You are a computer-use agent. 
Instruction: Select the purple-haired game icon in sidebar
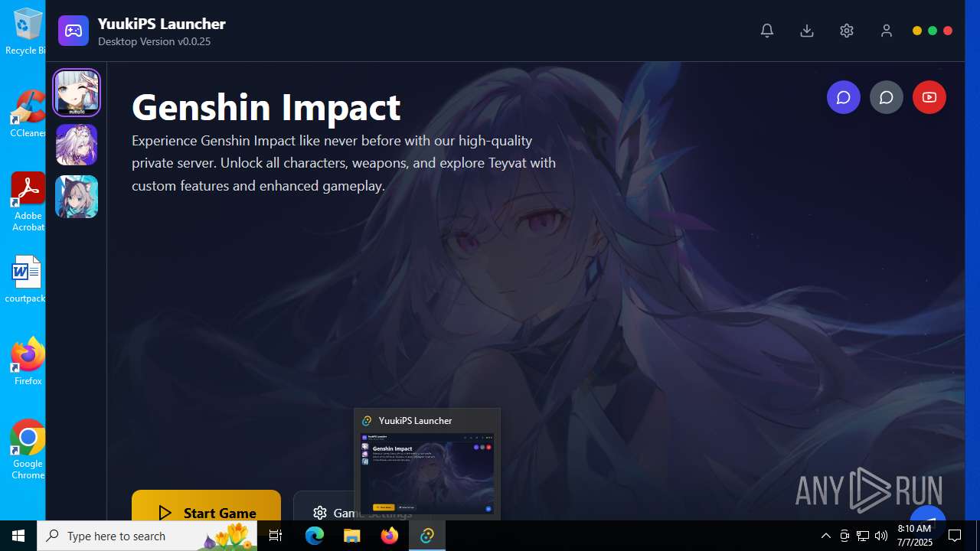tap(77, 145)
